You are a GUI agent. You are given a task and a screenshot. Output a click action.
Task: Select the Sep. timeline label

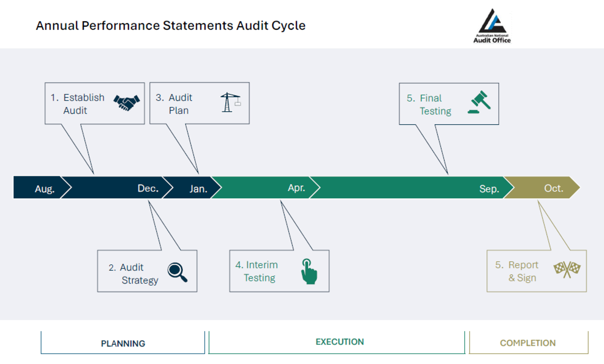(489, 189)
